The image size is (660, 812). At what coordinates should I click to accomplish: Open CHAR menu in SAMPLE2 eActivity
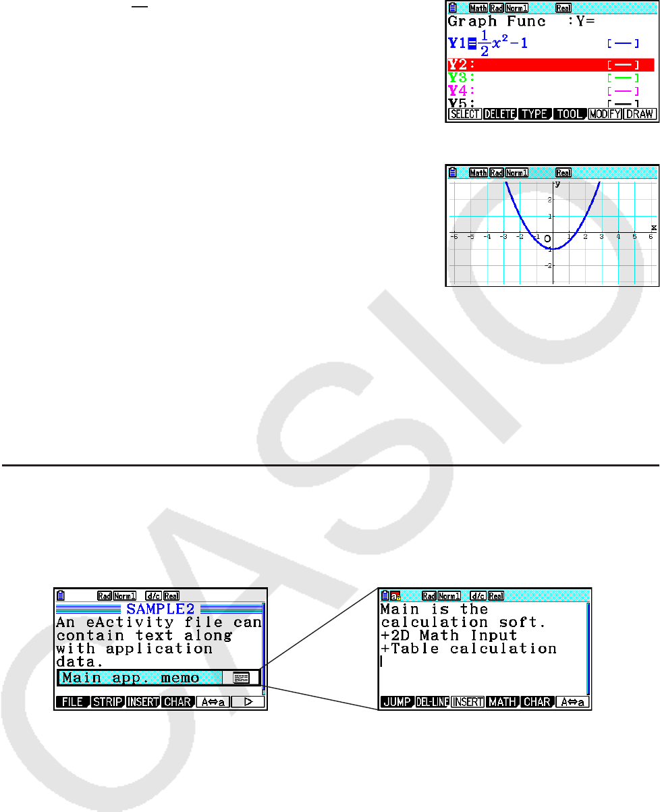pyautogui.click(x=177, y=702)
